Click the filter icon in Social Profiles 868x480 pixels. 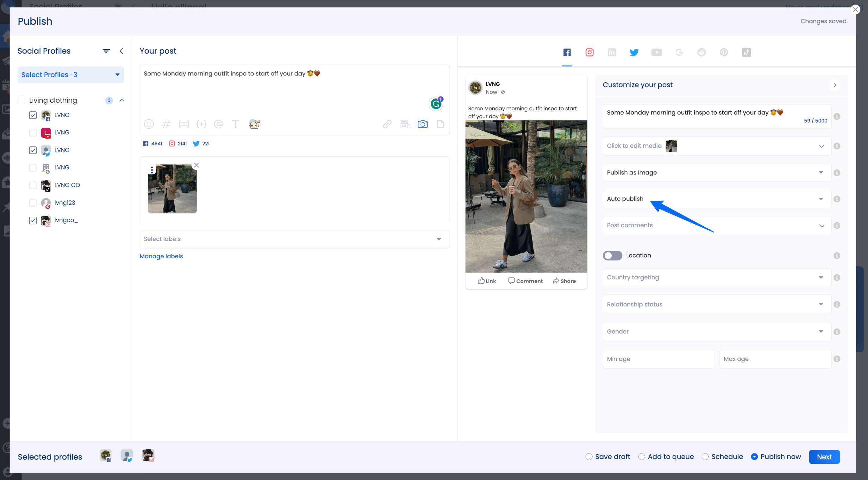106,51
